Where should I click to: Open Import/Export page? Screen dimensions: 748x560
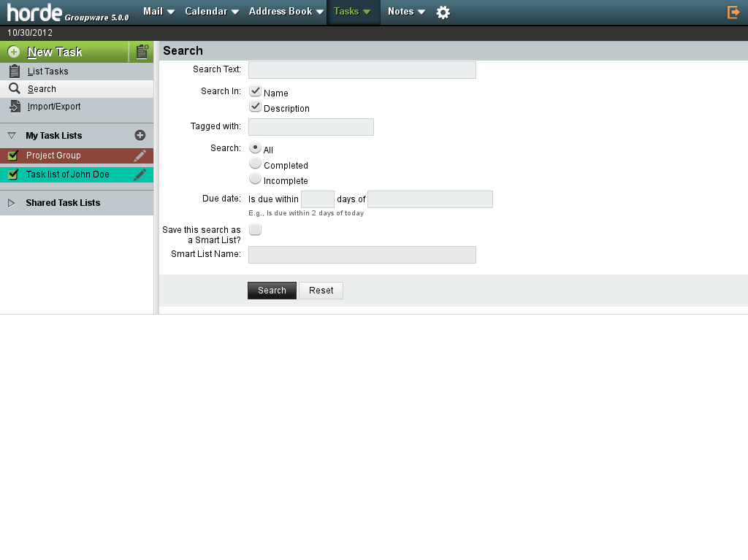point(54,107)
